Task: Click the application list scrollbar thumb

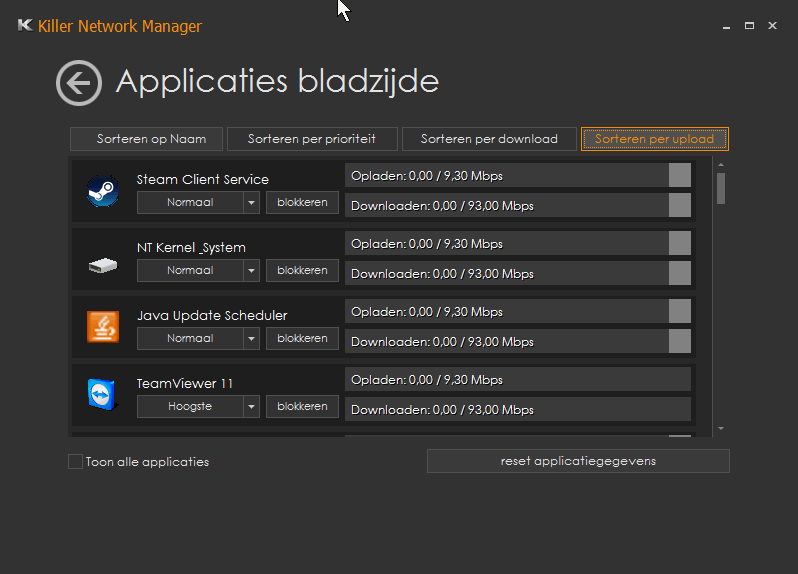Action: pyautogui.click(x=721, y=189)
